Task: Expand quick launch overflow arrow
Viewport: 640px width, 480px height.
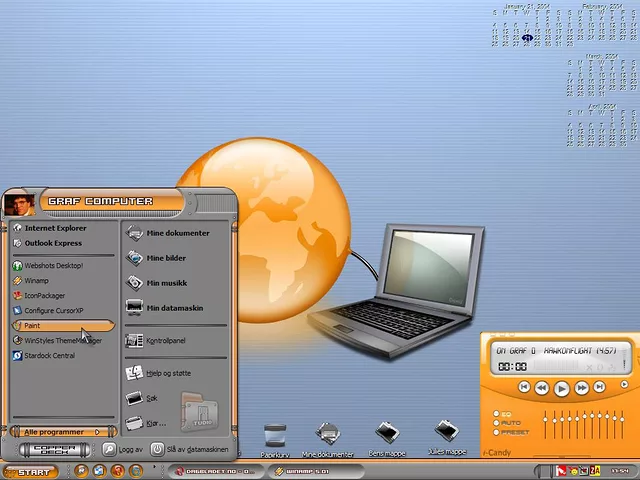Action: (154, 467)
